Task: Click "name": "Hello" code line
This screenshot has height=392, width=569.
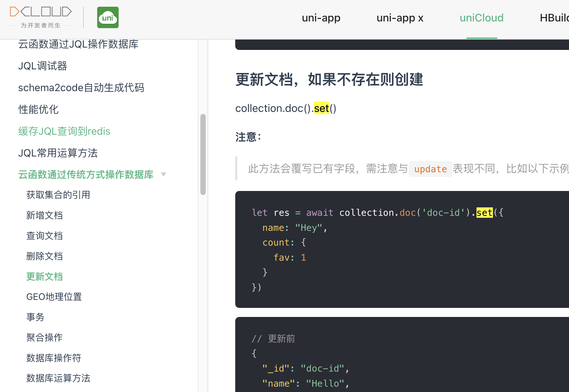Action: [x=306, y=384]
